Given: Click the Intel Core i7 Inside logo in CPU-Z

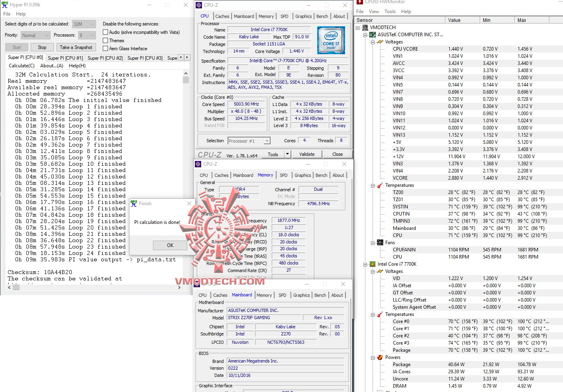Looking at the screenshot, I should 331,40.
